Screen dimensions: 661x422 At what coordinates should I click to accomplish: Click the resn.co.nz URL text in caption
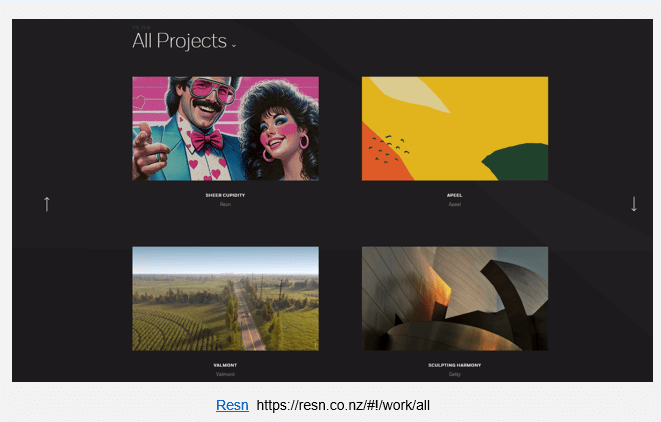[x=343, y=406]
